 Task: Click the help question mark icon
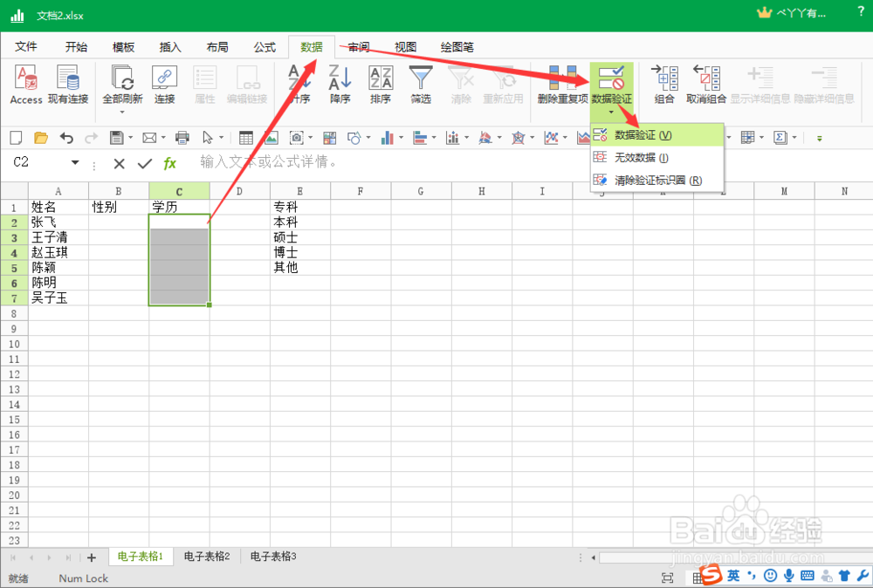point(861,12)
